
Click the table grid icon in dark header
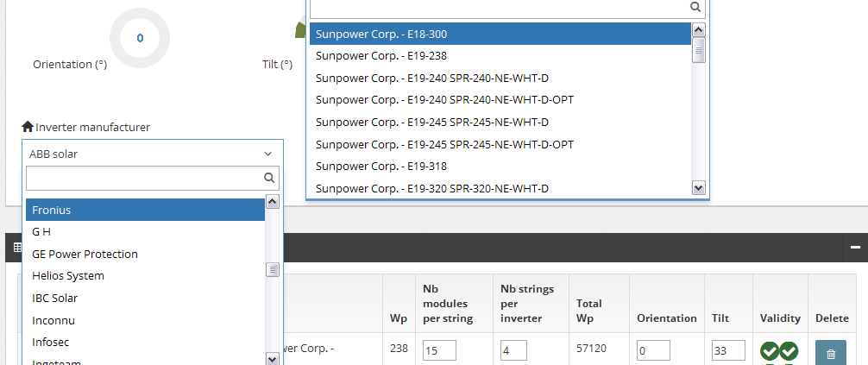[17, 248]
